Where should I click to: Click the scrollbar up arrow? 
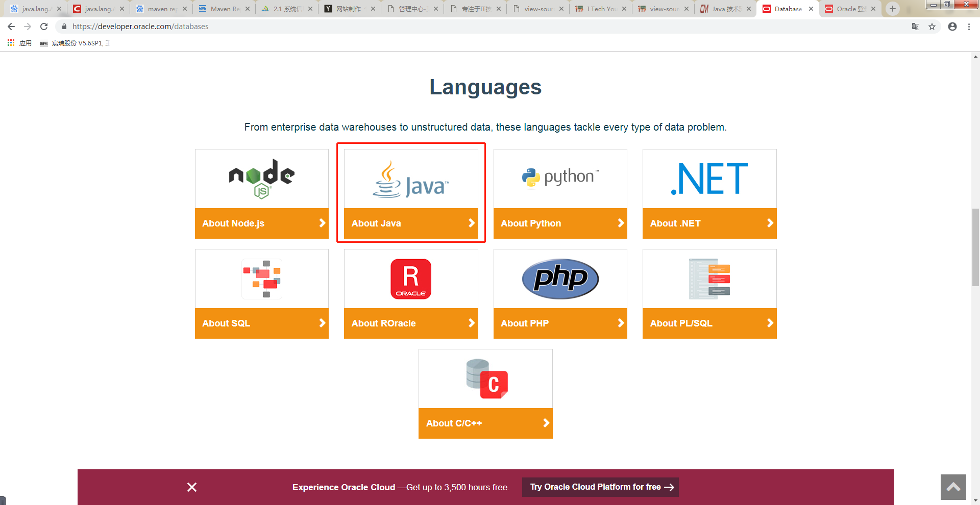tap(976, 56)
